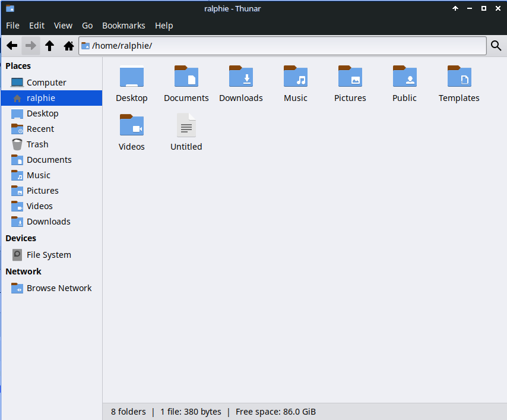Click the Network section header
507x420 pixels.
(x=23, y=271)
